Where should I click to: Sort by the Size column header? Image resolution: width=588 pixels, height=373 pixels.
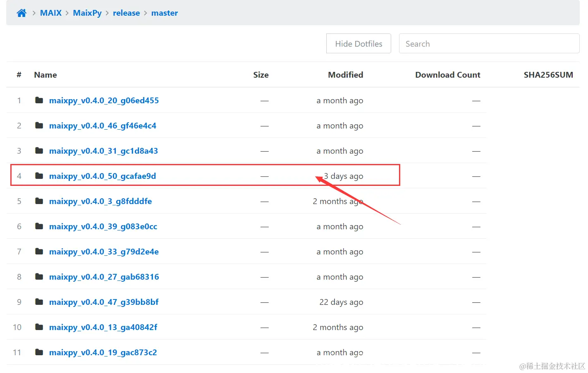click(x=261, y=75)
